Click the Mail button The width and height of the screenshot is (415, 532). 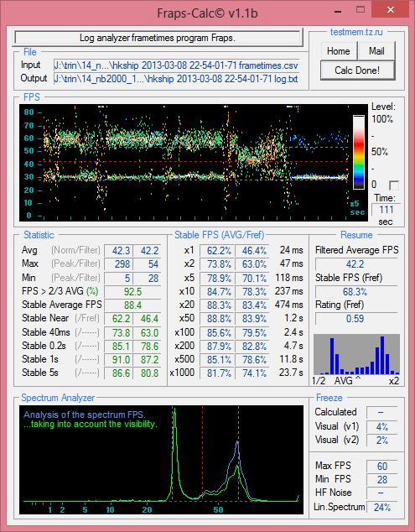tap(376, 51)
